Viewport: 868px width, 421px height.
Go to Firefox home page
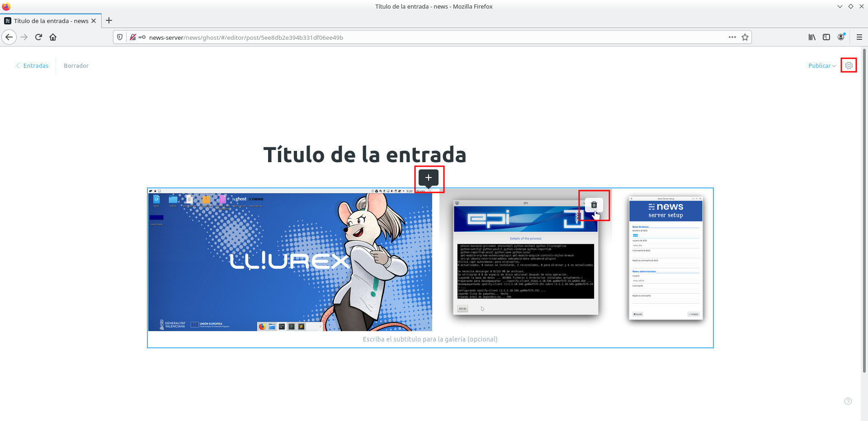click(53, 37)
